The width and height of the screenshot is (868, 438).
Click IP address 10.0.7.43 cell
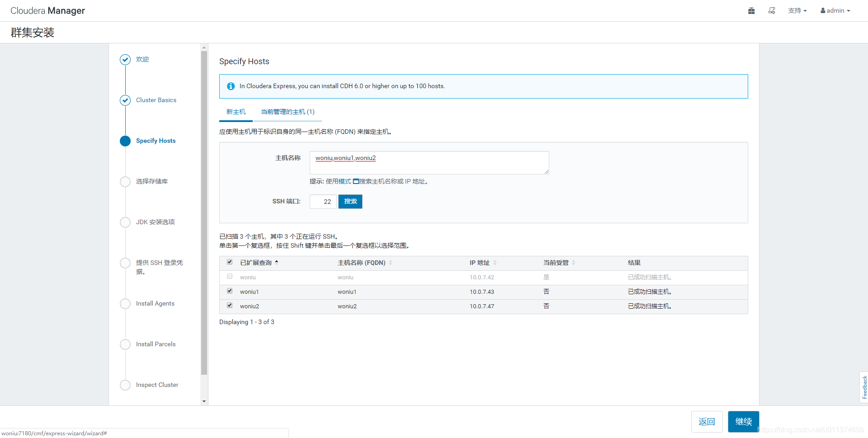[482, 292]
